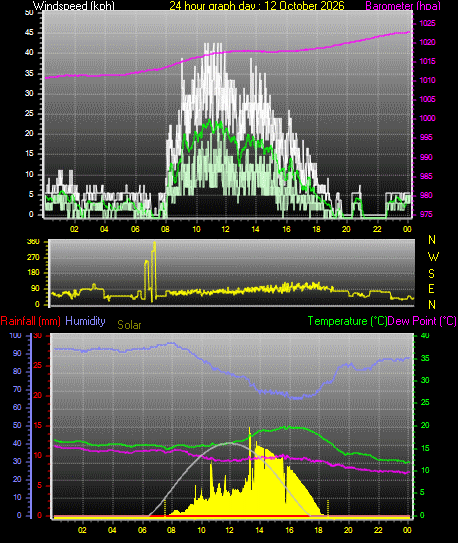The height and width of the screenshot is (543, 458).
Task: Click the 100 humidity scale value
Action: [15, 335]
